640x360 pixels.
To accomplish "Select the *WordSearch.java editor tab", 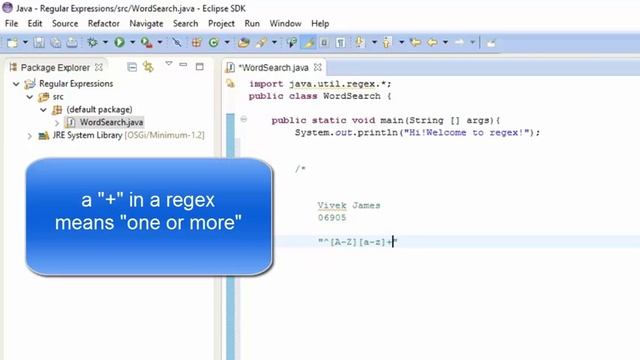I will 273,67.
